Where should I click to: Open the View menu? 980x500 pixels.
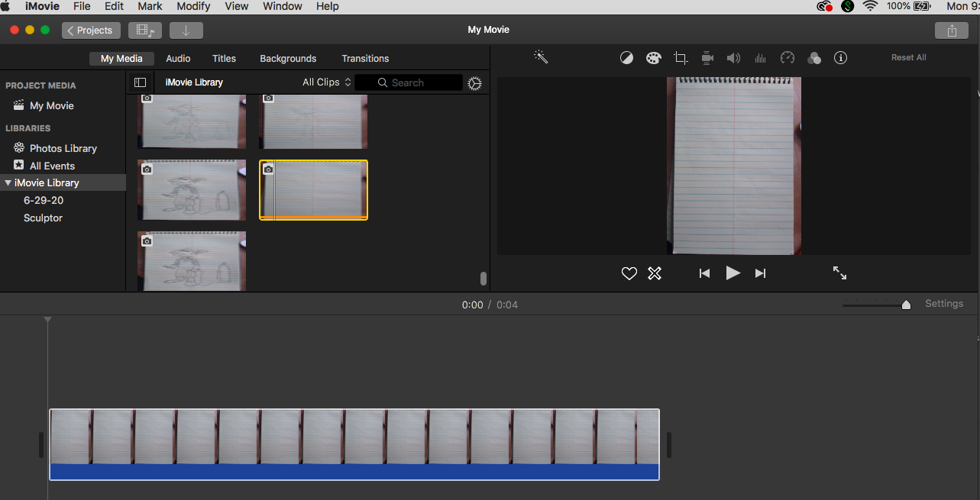pos(237,6)
